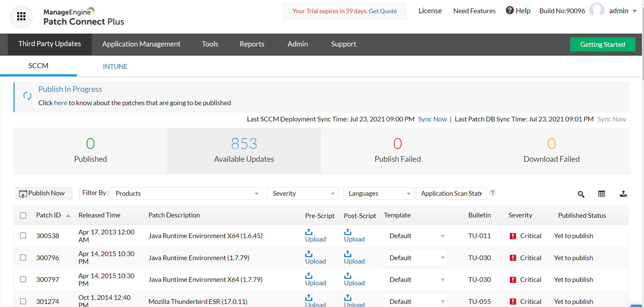Open the Reports menu

click(x=252, y=44)
